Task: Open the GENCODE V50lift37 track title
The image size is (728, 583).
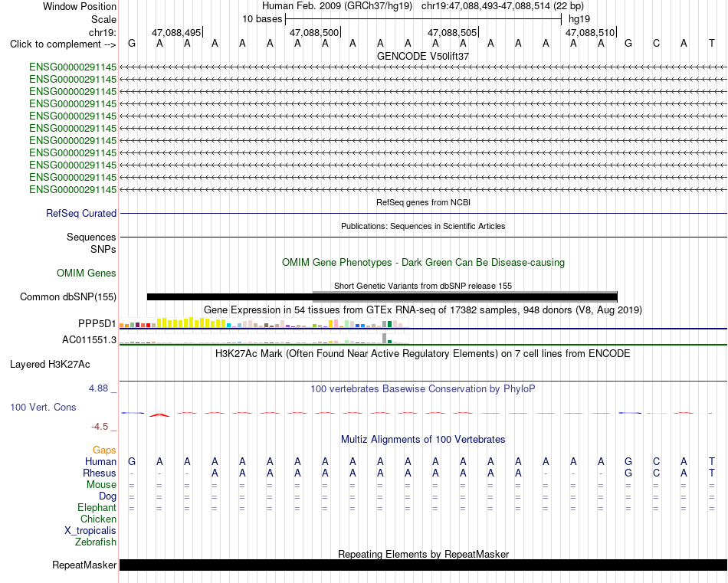Action: pos(423,56)
